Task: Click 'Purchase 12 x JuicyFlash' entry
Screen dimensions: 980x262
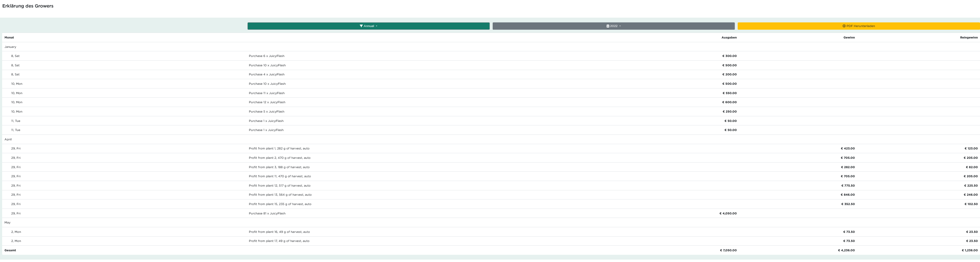Action: [x=267, y=102]
